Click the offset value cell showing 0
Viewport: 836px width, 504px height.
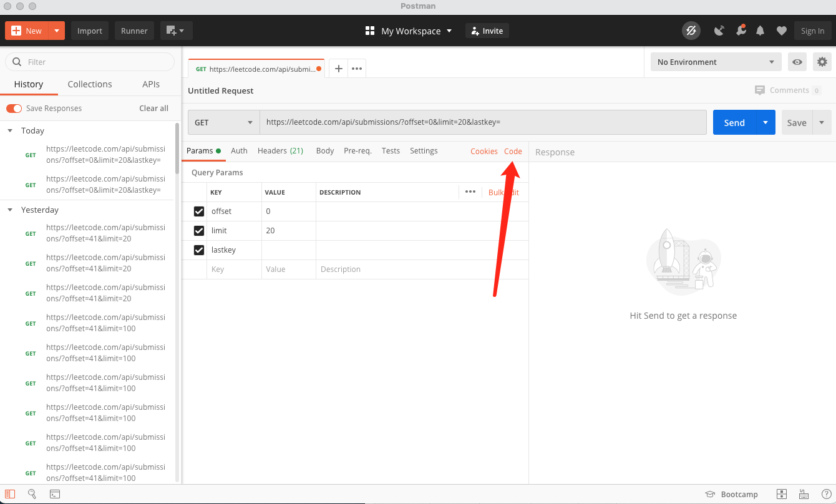(289, 211)
